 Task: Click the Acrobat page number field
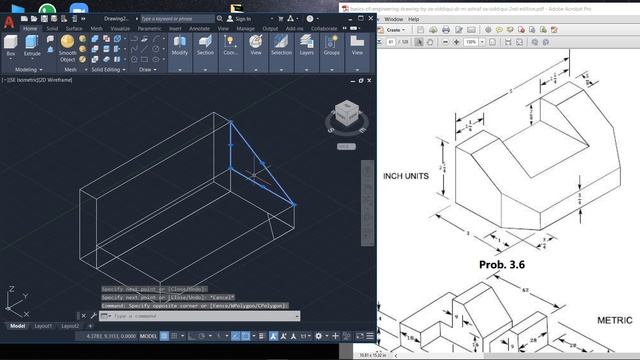391,42
